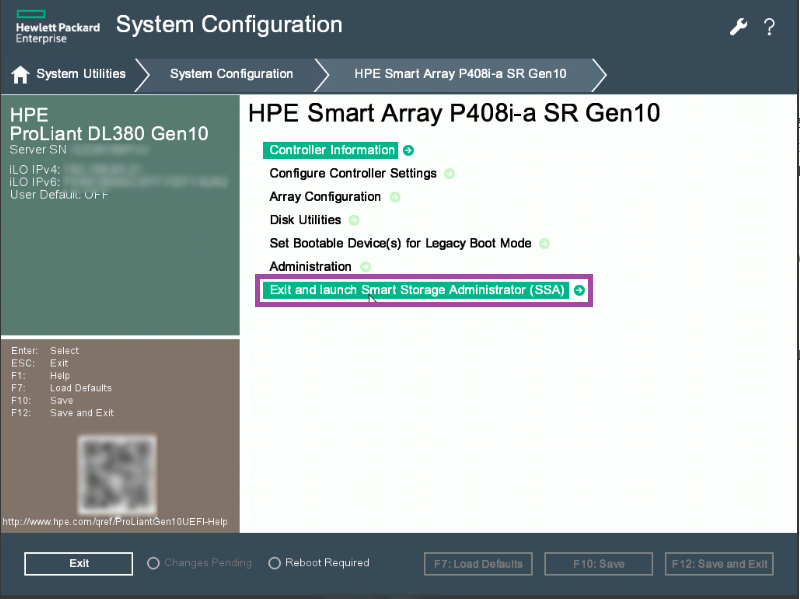The image size is (800, 599).
Task: Click the arrow icon beside Array Configuration
Action: point(395,197)
